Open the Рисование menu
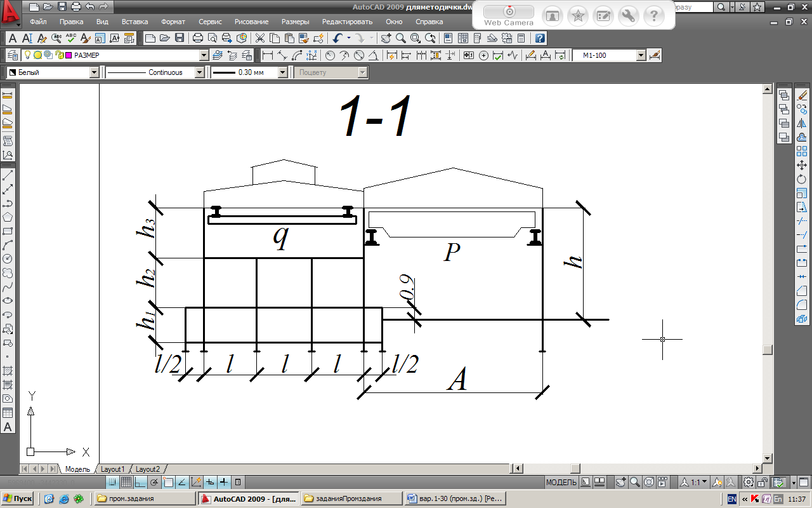The width and height of the screenshot is (812, 508). pyautogui.click(x=251, y=22)
